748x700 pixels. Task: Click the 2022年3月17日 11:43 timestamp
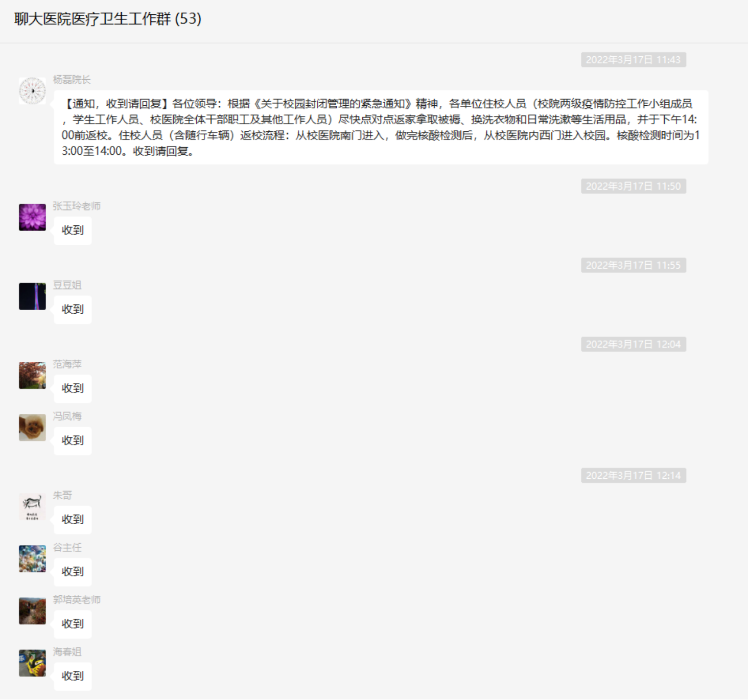633,60
